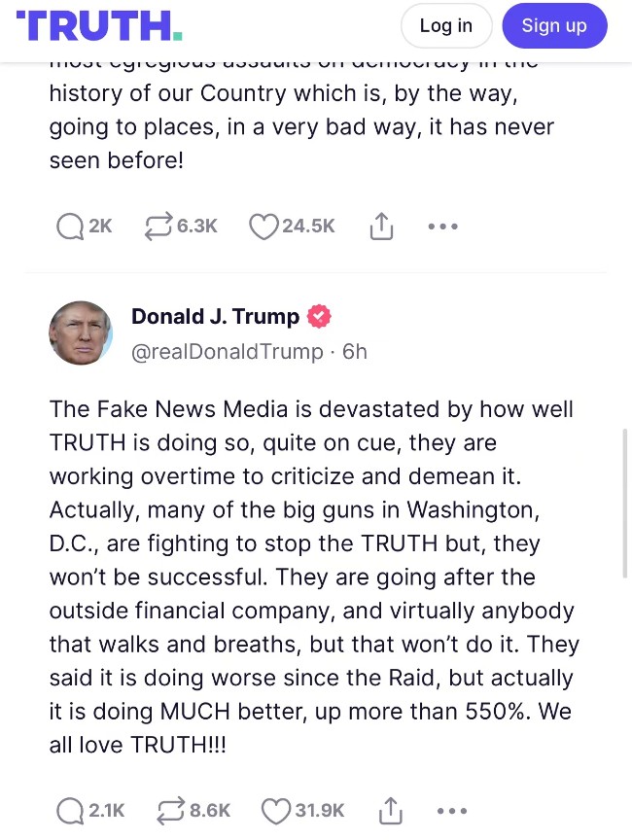The width and height of the screenshot is (632, 840).
Task: Share the post with 24.5K likes
Action: pos(381,227)
